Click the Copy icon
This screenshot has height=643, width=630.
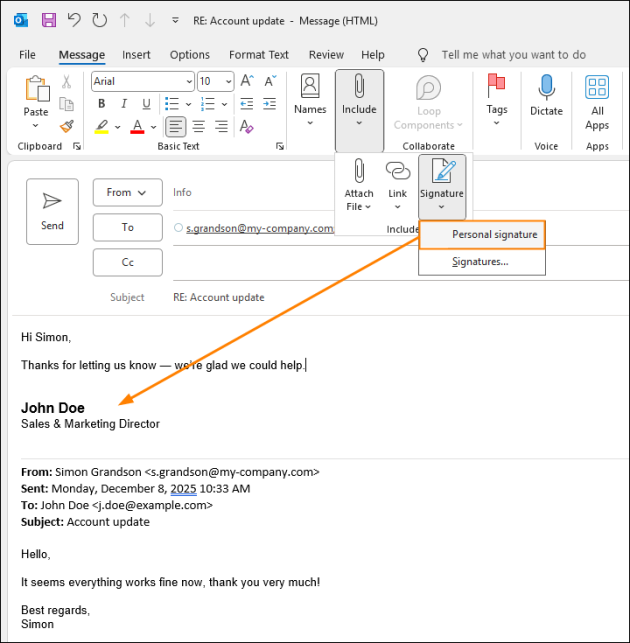(x=66, y=104)
